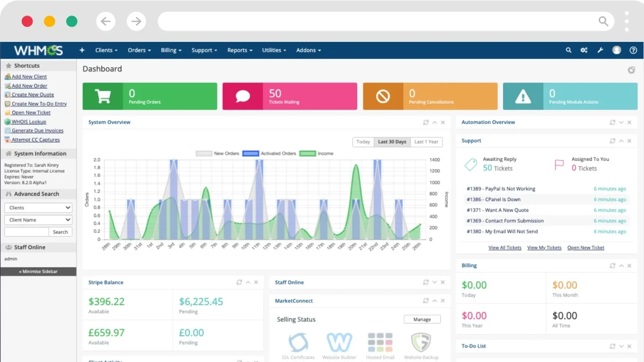Toggle the New Orders chart legend
Image resolution: width=644 pixels, height=362 pixels.
pos(218,153)
